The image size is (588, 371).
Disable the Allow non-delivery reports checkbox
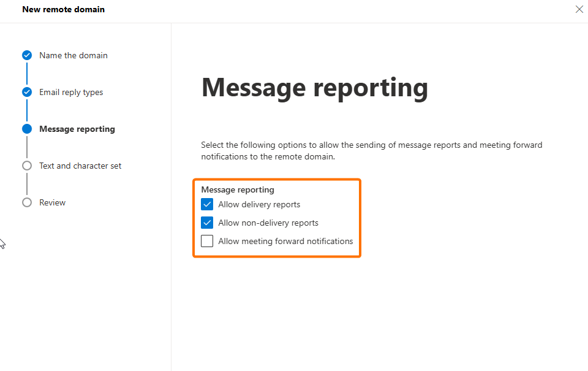click(207, 223)
